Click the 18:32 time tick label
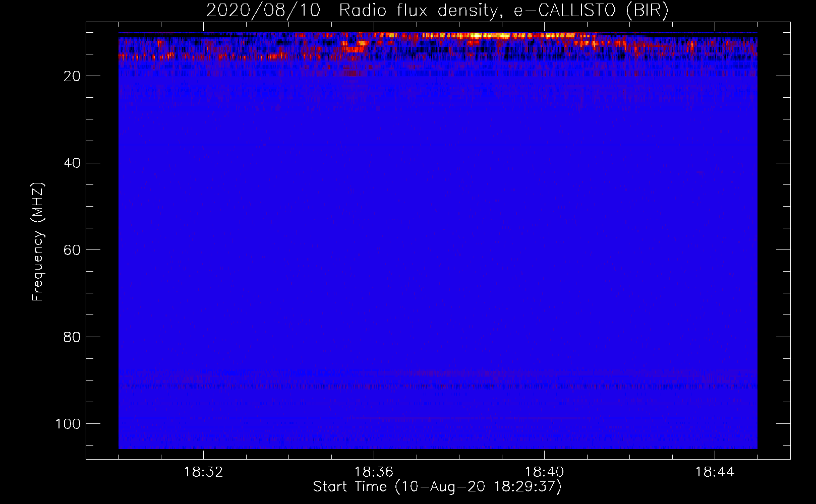The height and width of the screenshot is (504, 816). point(203,472)
